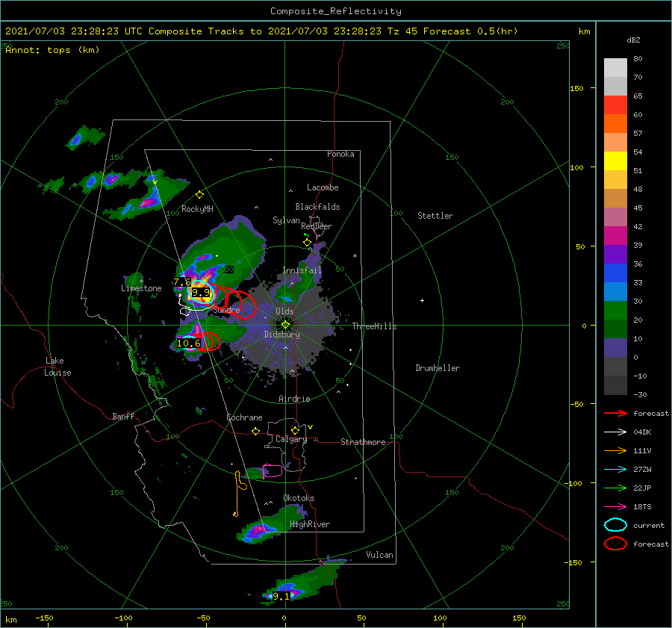672x628 pixels.
Task: Click the Didsbury town label
Action: [282, 335]
